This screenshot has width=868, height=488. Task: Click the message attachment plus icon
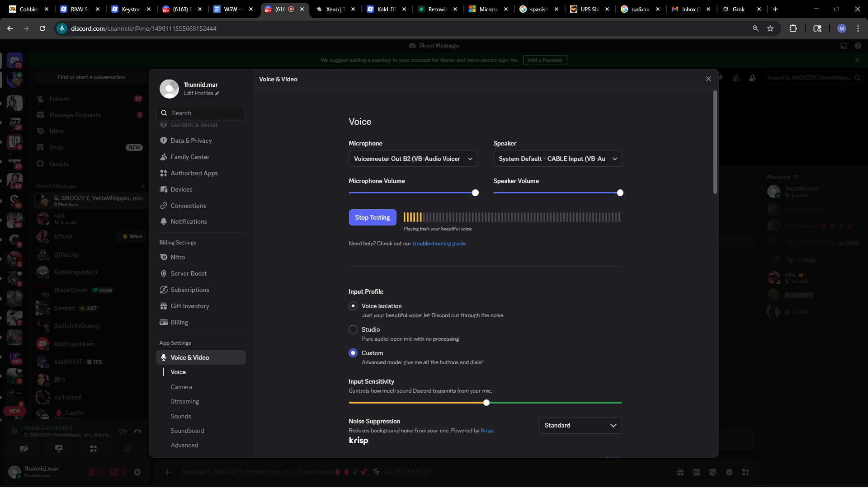click(x=167, y=472)
